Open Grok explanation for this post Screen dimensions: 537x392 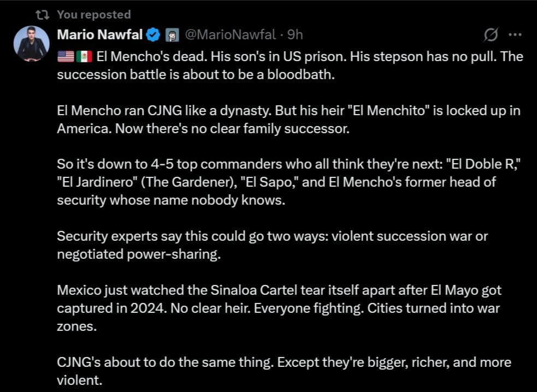(x=491, y=34)
